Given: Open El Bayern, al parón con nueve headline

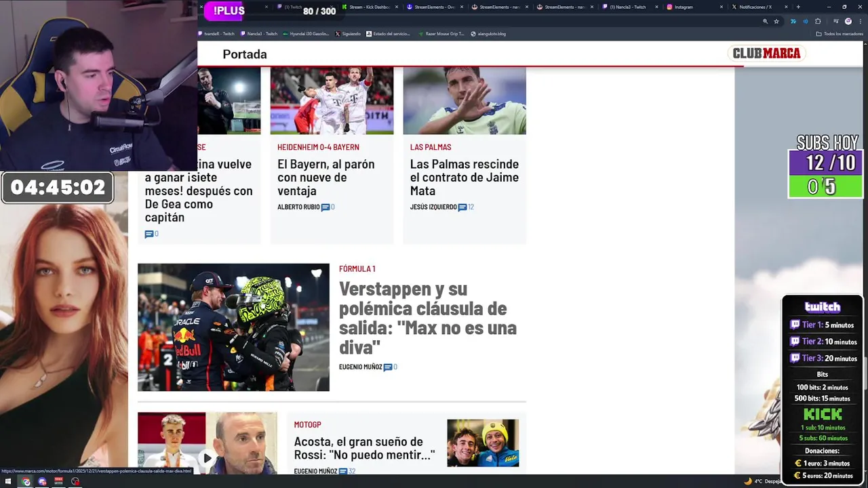Looking at the screenshot, I should pos(326,177).
